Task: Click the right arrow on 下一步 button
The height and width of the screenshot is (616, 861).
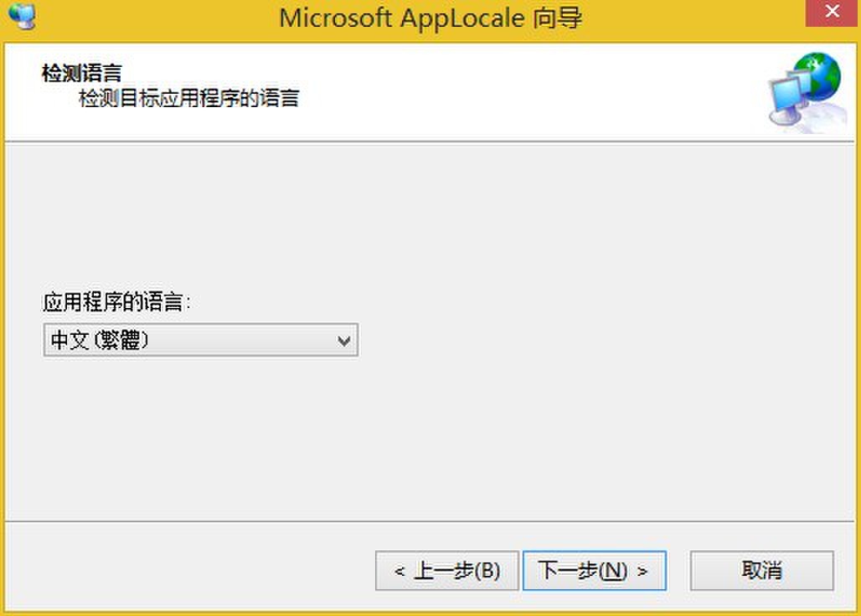Action: pyautogui.click(x=642, y=572)
